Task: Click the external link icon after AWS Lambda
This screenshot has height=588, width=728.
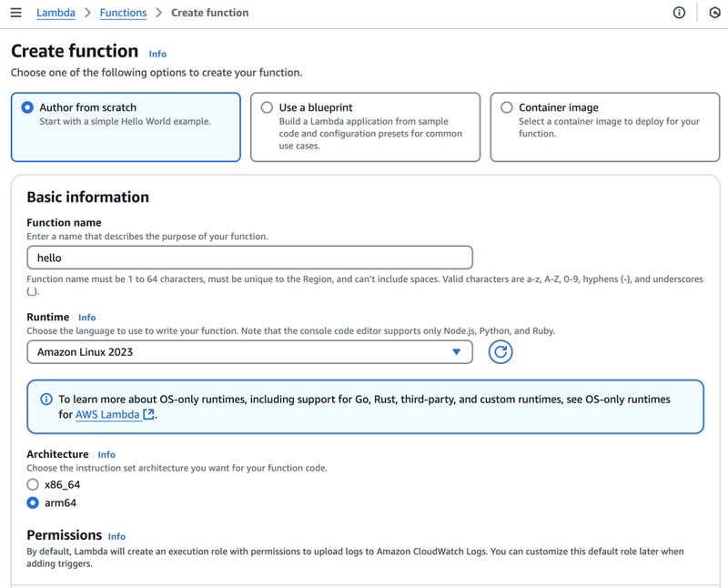Action: (x=149, y=414)
